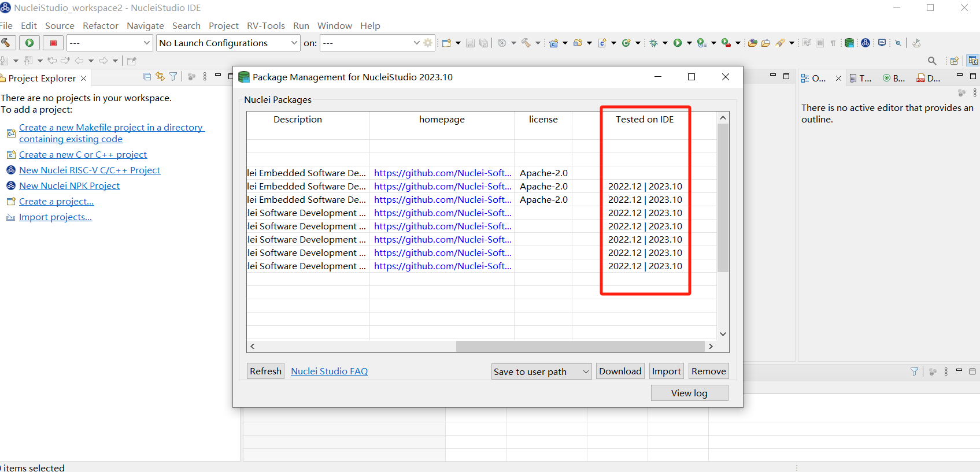Screen dimensions: 980x472
Task: Click the horizontal scrollbar of the packages table
Action: click(x=579, y=346)
